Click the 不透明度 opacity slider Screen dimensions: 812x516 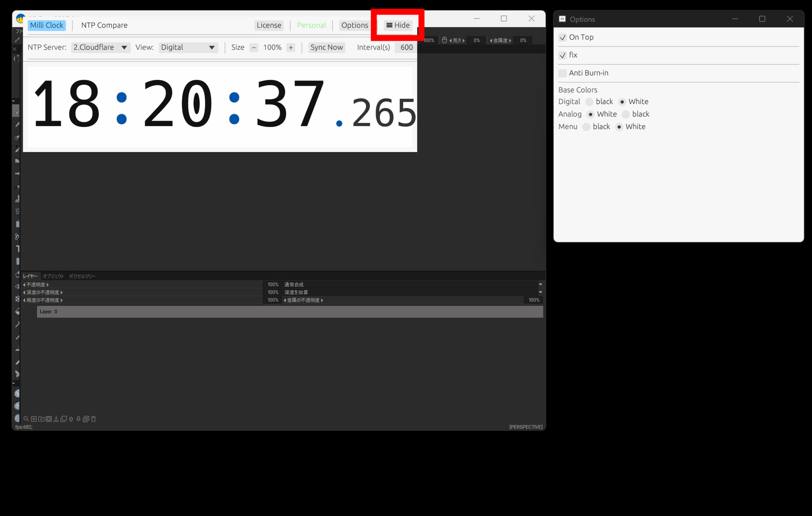pos(142,284)
